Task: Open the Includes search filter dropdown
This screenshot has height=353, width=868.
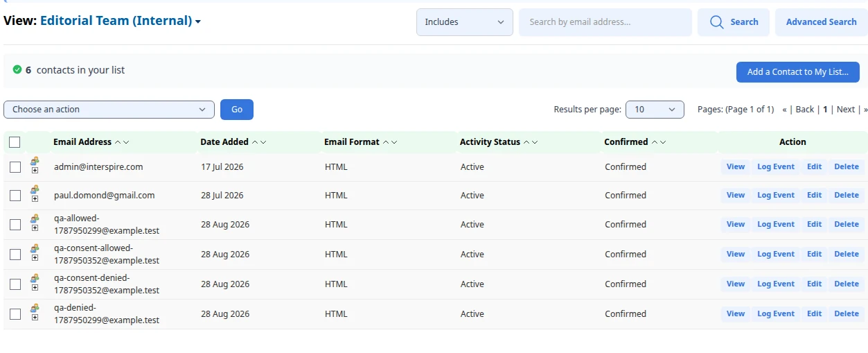Action: [465, 22]
